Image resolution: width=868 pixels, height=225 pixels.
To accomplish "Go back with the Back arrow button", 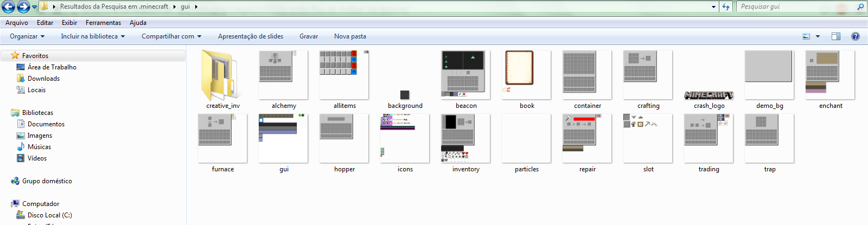I will (9, 7).
